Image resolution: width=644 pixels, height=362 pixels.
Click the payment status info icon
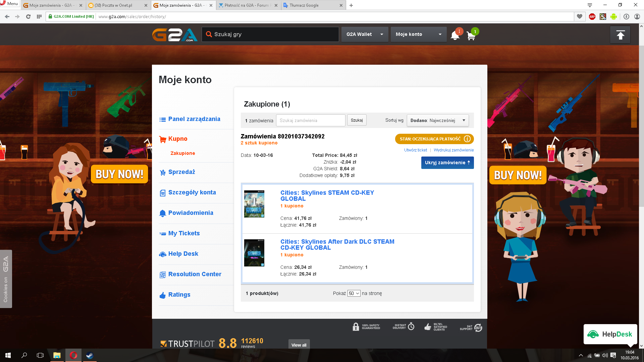point(467,139)
